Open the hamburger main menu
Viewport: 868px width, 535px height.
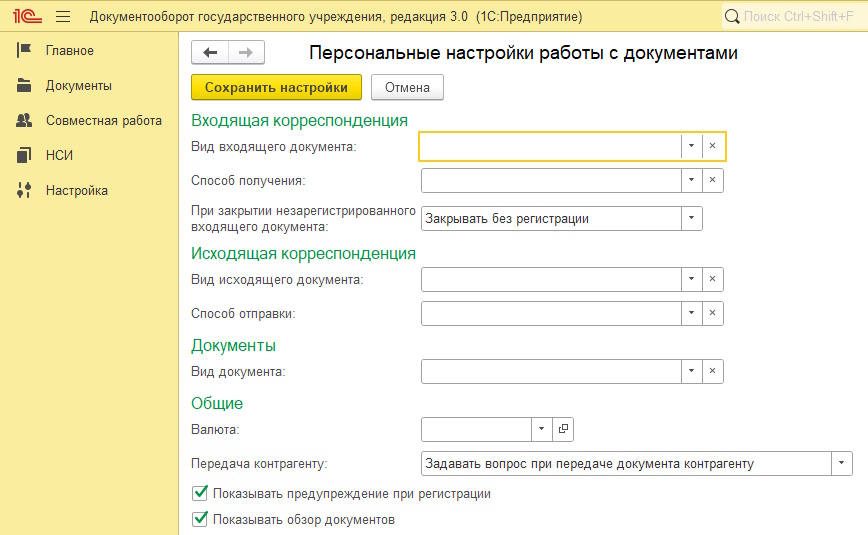pyautogui.click(x=63, y=17)
